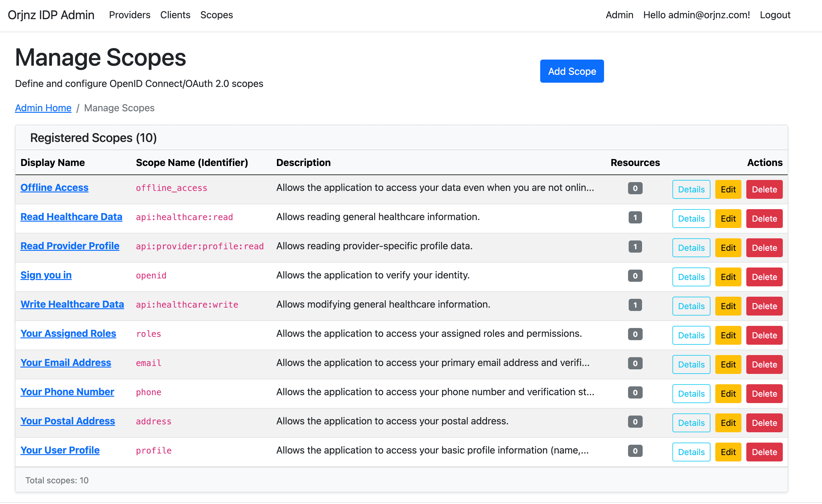Delete the email scope
The width and height of the screenshot is (822, 504).
(x=764, y=364)
